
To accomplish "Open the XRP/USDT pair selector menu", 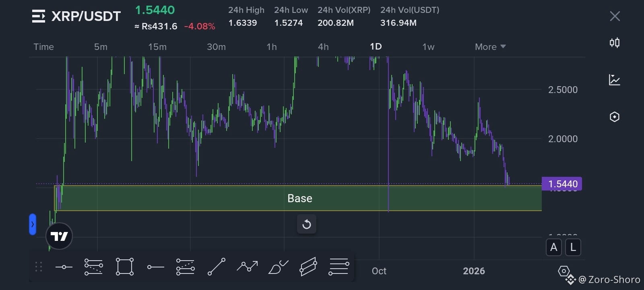I will click(x=39, y=17).
